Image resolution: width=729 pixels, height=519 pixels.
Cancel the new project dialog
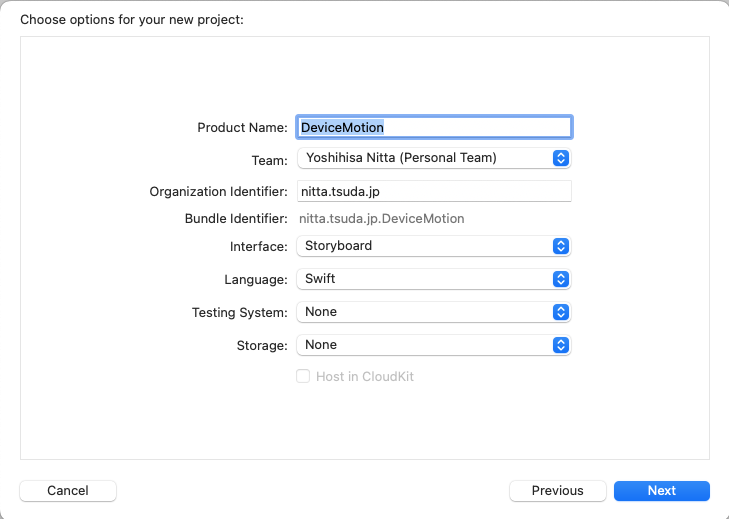point(68,491)
